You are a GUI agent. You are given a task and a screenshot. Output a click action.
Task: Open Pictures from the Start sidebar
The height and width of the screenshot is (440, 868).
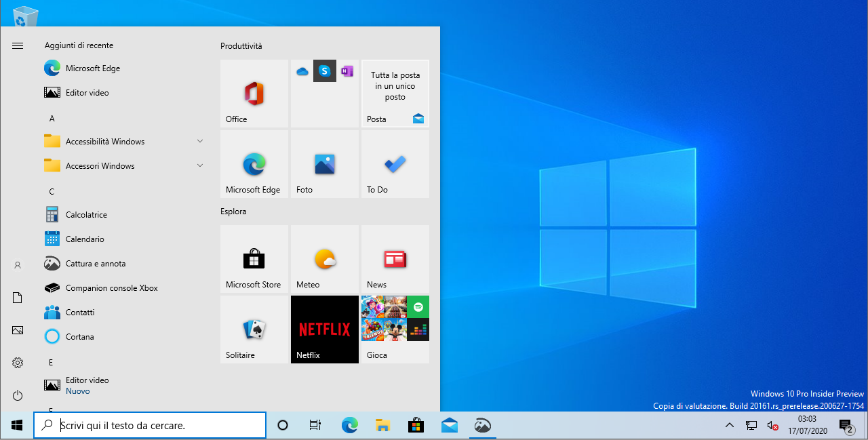[18, 330]
